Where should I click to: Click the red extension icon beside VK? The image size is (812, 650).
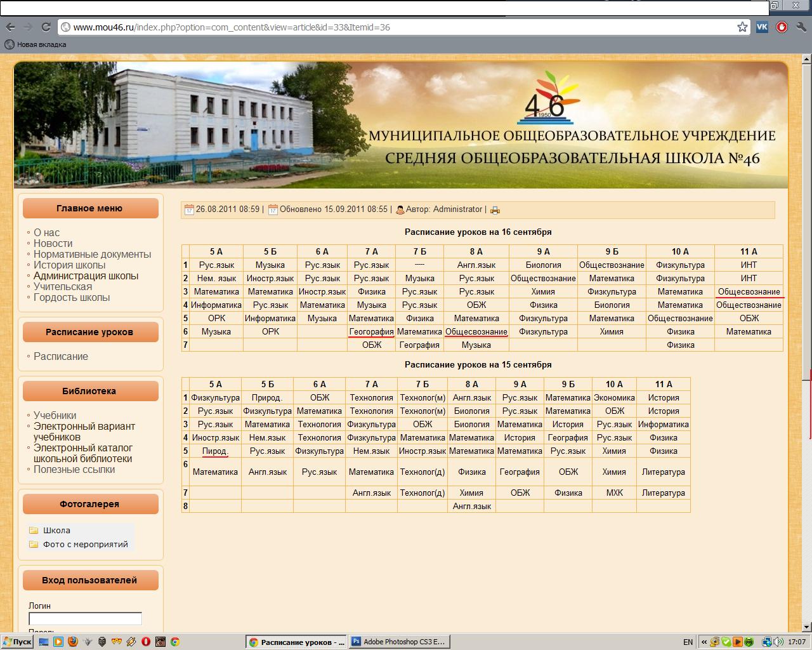pos(782,27)
